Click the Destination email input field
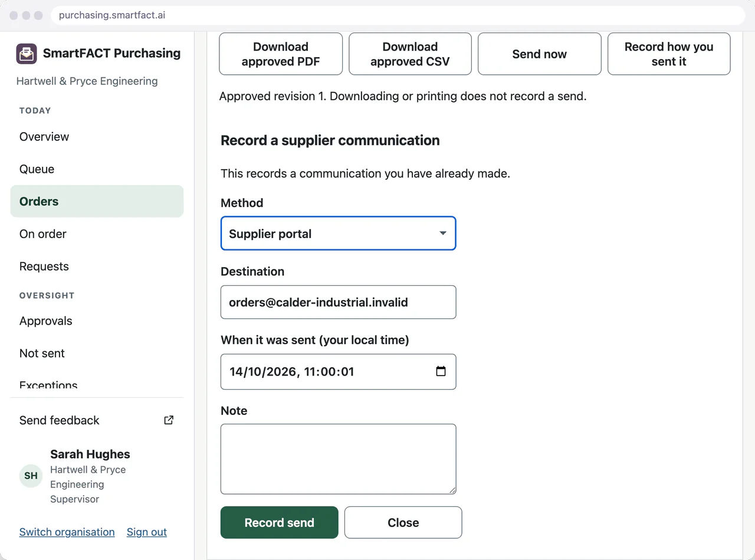This screenshot has height=560, width=755. (x=338, y=302)
